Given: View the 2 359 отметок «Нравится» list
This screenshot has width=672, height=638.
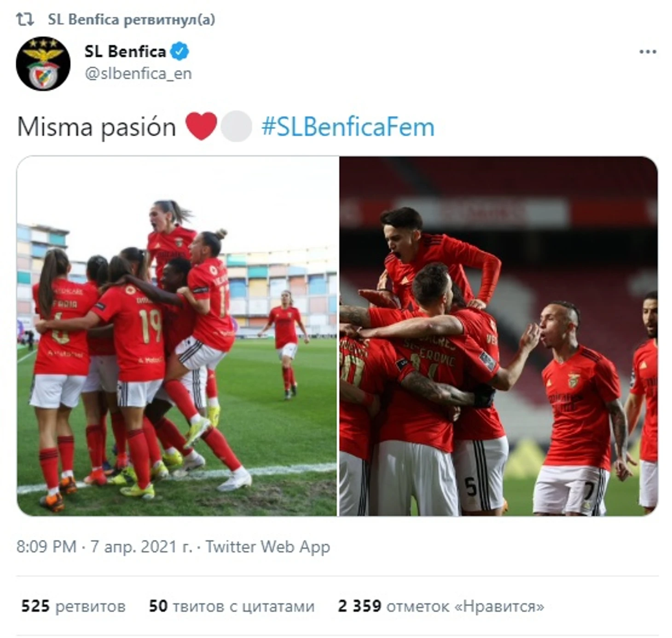Looking at the screenshot, I should [441, 606].
